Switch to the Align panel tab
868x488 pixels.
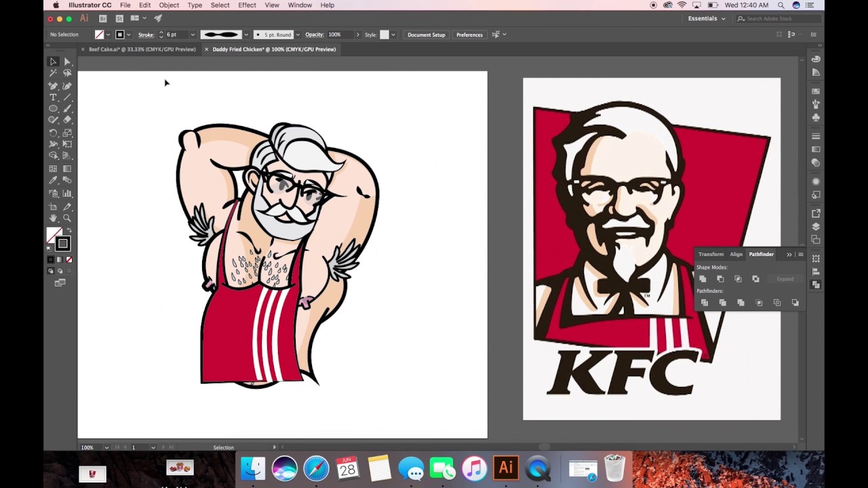(x=736, y=254)
